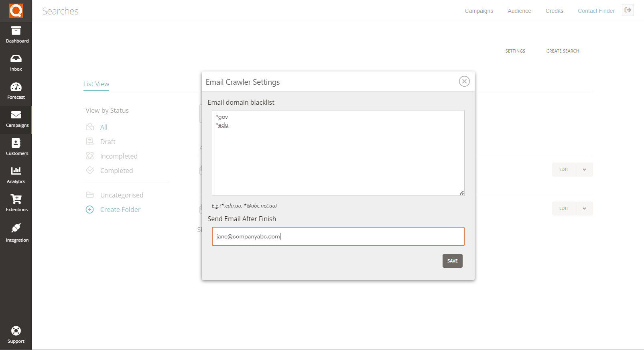Click the SETTINGS link
Viewport: 644px width, 350px height.
515,51
